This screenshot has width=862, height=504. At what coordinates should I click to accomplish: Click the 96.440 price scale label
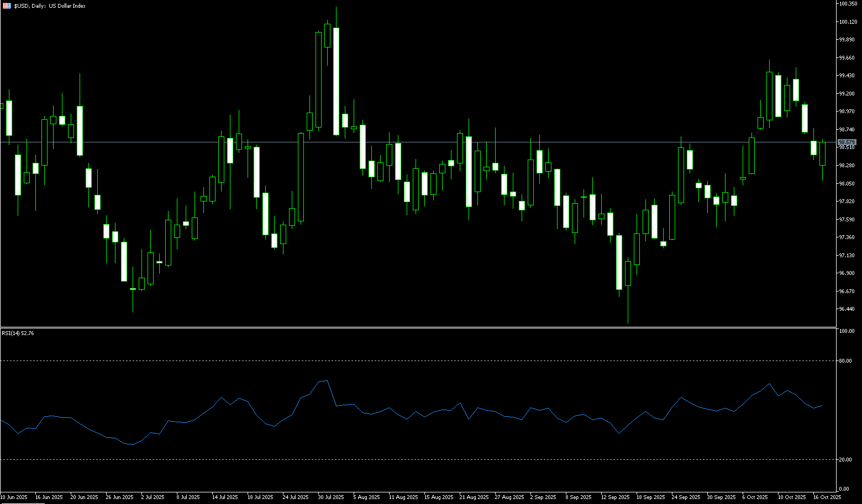(847, 309)
